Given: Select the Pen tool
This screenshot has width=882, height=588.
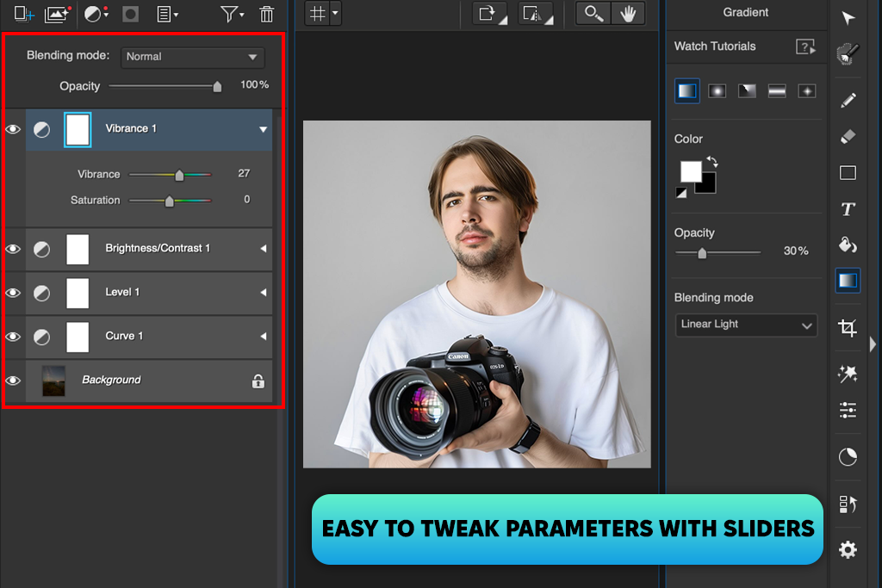Looking at the screenshot, I should pos(848,100).
